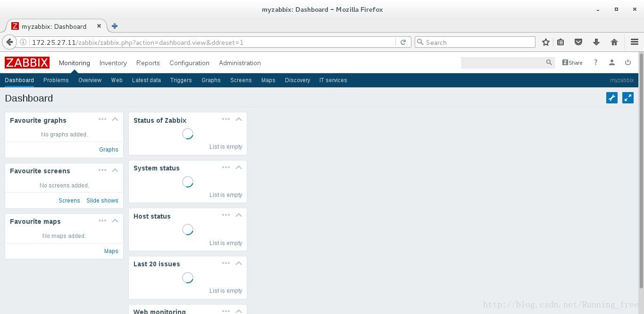Open the user profile icon
The width and height of the screenshot is (644, 314).
click(x=612, y=62)
